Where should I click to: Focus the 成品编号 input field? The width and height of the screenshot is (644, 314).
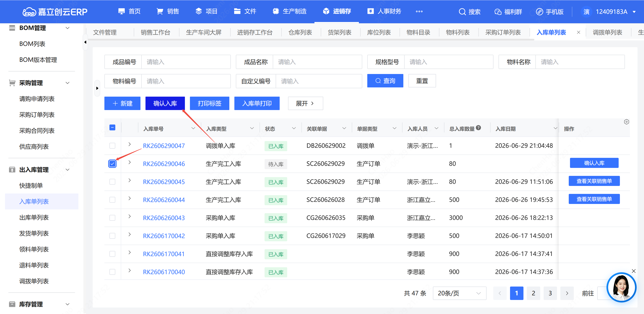(186, 62)
